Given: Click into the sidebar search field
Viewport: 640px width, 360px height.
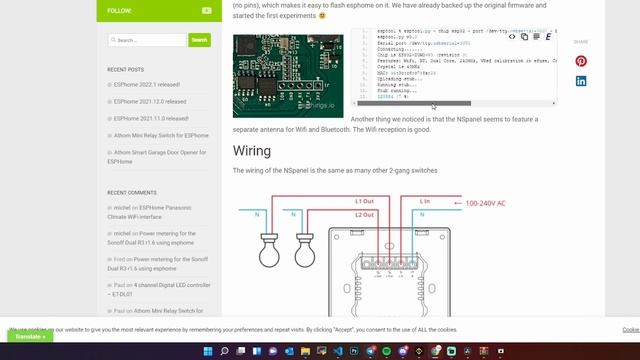Looking at the screenshot, I should coord(147,40).
